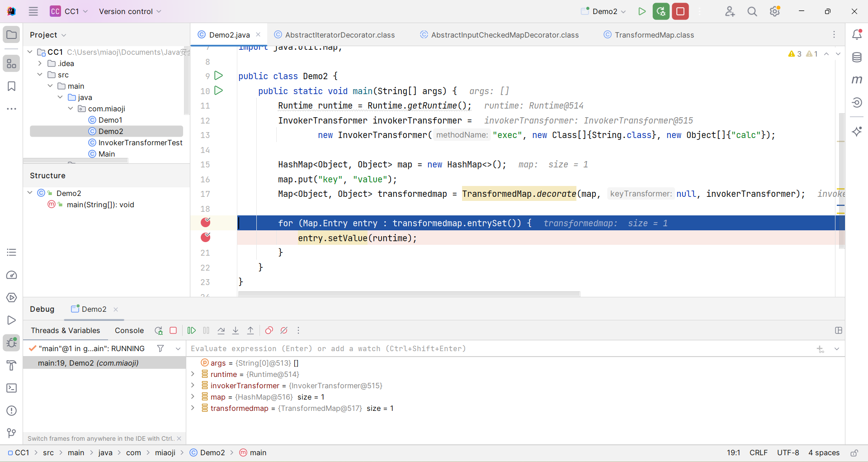Click the editor horizontal scrollbar

[x=409, y=294]
